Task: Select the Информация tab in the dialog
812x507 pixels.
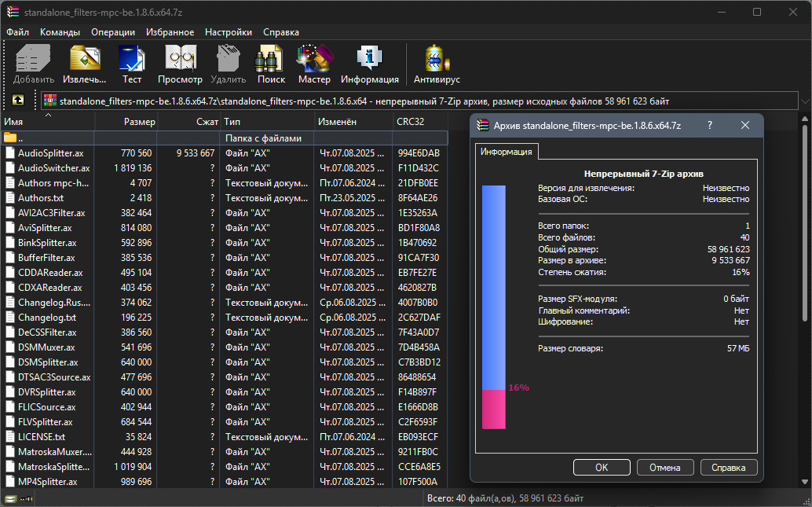Action: (507, 152)
